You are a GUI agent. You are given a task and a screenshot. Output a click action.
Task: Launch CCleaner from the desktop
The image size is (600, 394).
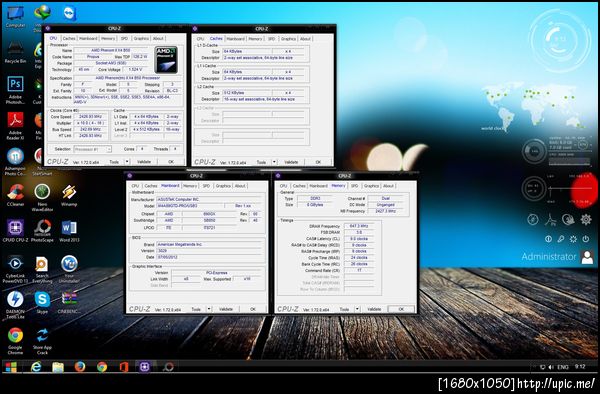pyautogui.click(x=15, y=195)
